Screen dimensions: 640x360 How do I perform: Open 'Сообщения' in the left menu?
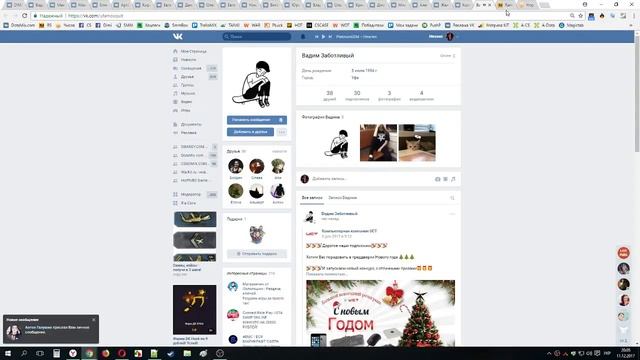point(191,68)
